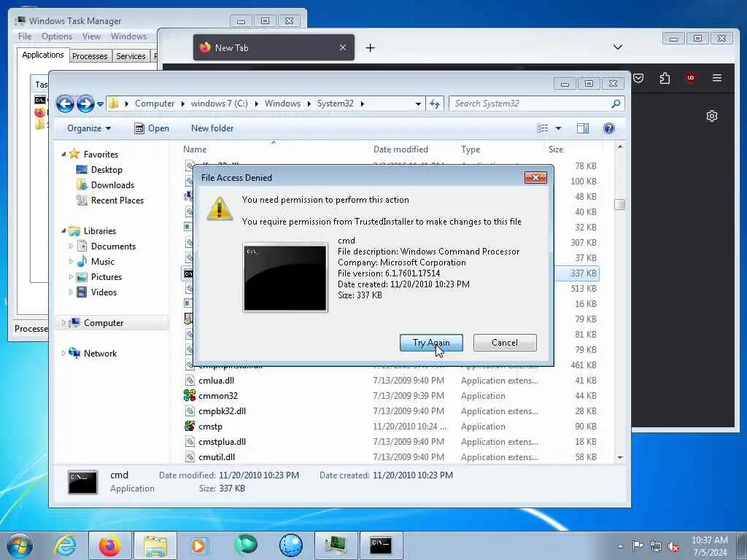The image size is (747, 560).
Task: Select the cmlua.dll file
Action: [x=216, y=381]
